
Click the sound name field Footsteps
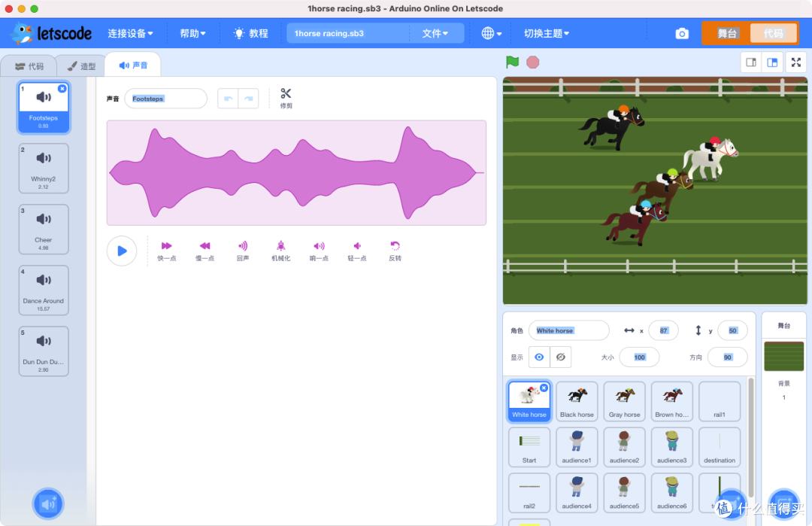pos(165,99)
